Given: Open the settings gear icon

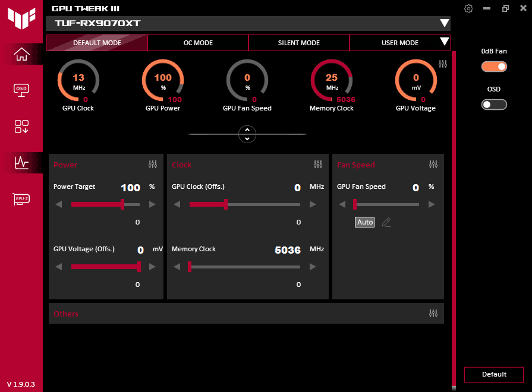Looking at the screenshot, I should 468,8.
